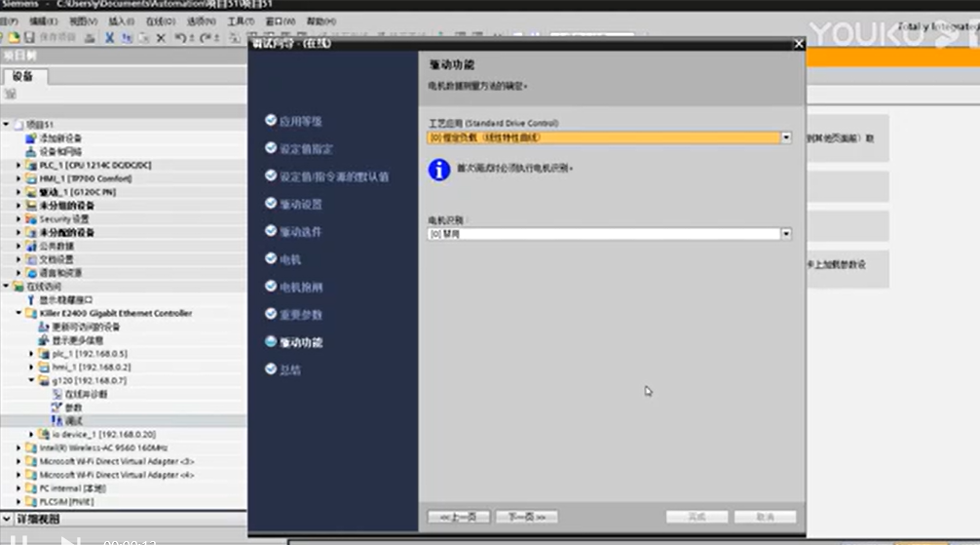Click the 设备和网络 network icon
980x545 pixels.
[x=30, y=151]
